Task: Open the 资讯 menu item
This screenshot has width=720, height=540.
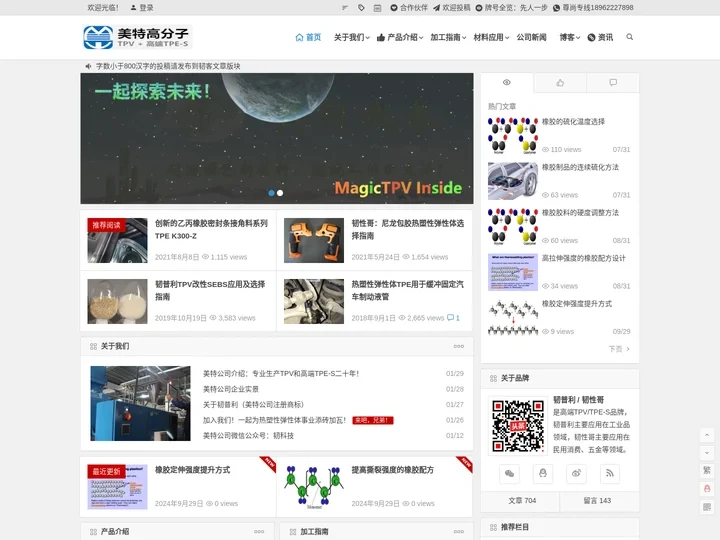Action: coord(600,37)
